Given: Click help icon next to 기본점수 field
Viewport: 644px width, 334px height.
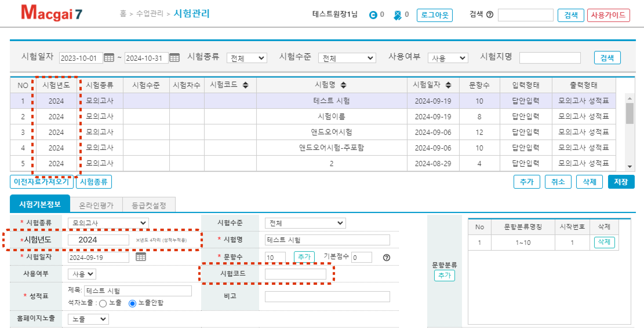Looking at the screenshot, I should click(x=386, y=258).
